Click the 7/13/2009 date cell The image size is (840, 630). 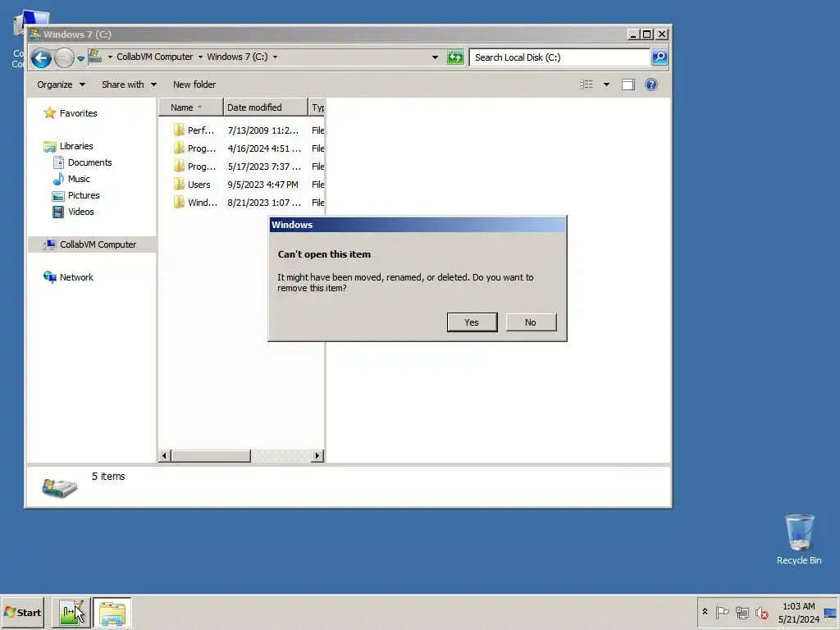coord(263,130)
